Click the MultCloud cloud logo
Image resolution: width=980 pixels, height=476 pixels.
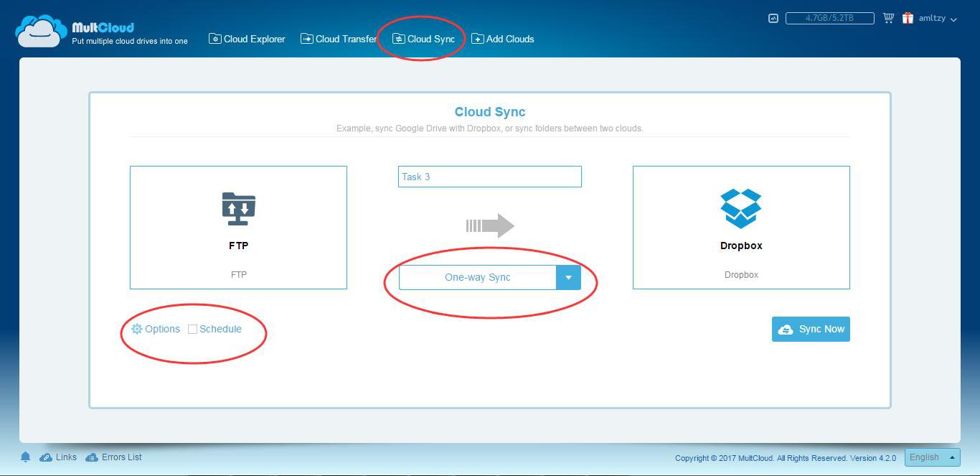41,31
